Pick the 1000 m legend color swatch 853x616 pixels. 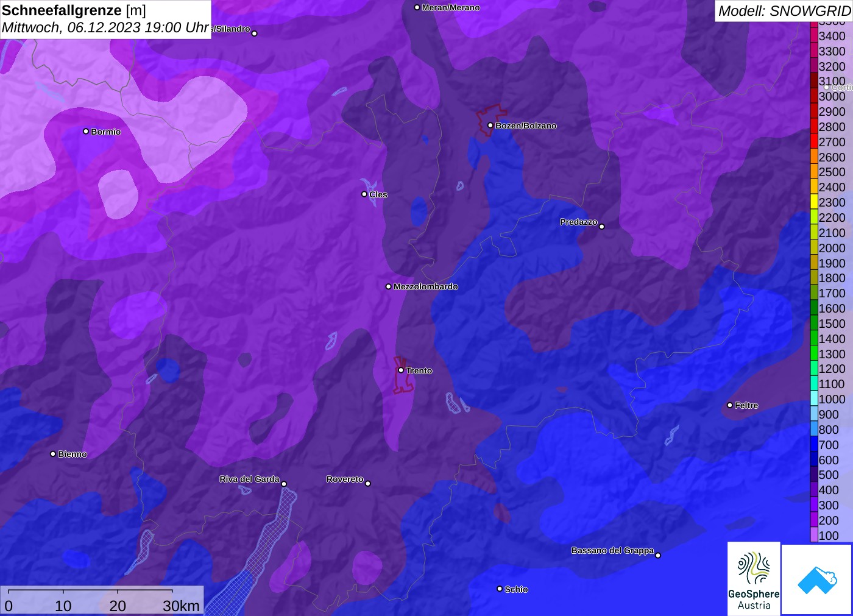814,398
